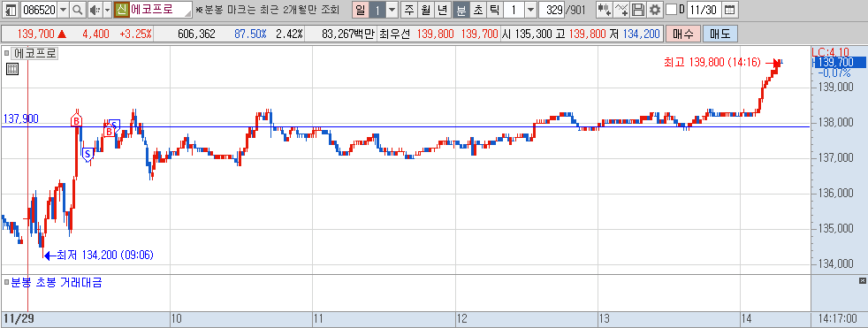
Task: Expand the dropdown arrow beside speaker icon
Action: tap(107, 10)
